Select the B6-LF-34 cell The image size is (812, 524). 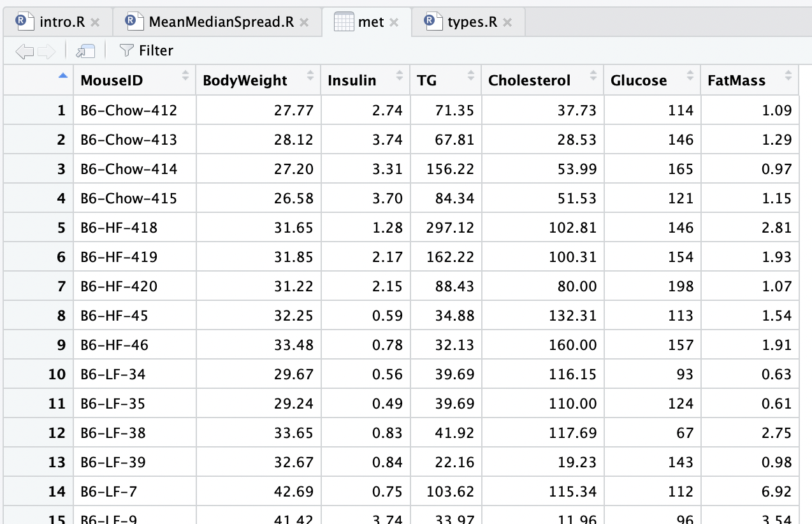point(134,374)
